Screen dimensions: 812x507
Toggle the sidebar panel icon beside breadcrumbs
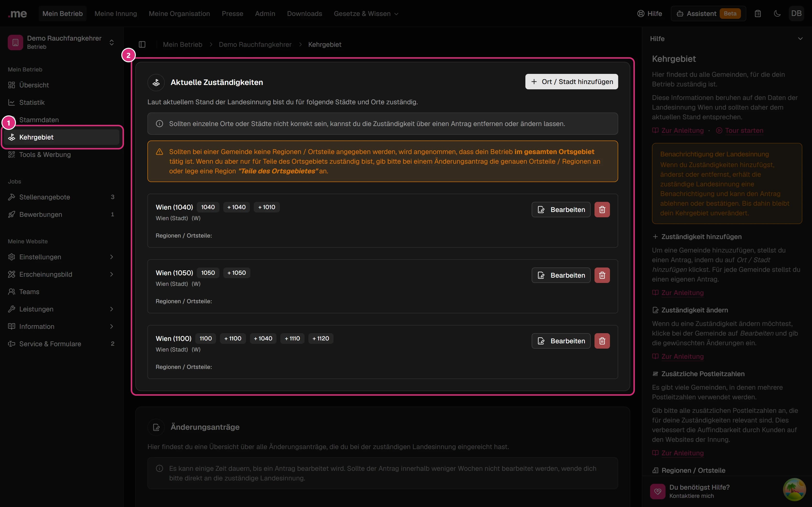(x=142, y=45)
